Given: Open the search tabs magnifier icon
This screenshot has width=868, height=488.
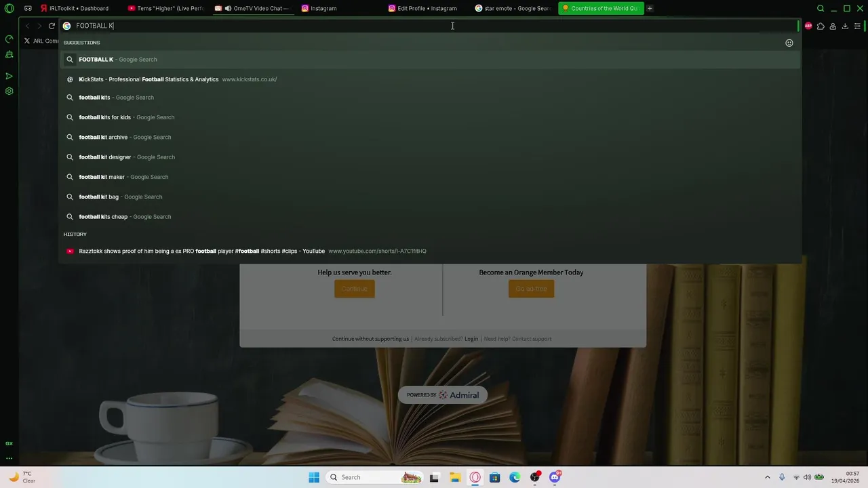Looking at the screenshot, I should [x=821, y=8].
